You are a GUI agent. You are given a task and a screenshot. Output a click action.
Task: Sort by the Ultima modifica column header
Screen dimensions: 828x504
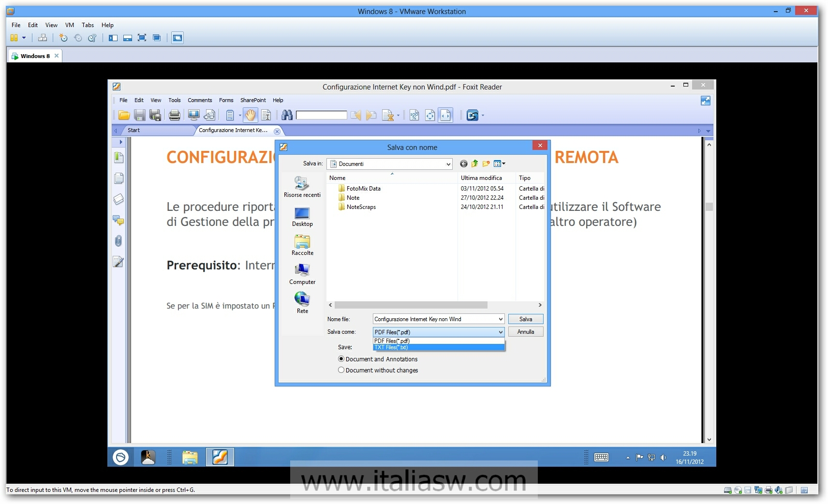(x=486, y=178)
